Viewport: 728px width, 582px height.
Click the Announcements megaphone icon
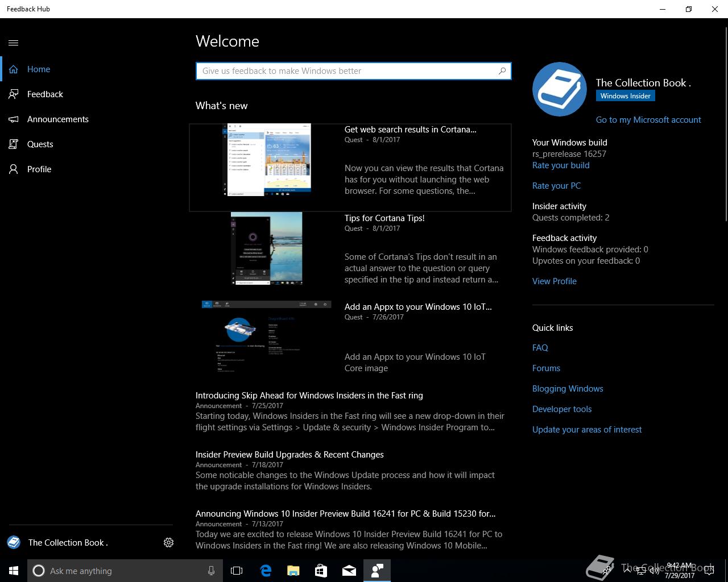[14, 119]
